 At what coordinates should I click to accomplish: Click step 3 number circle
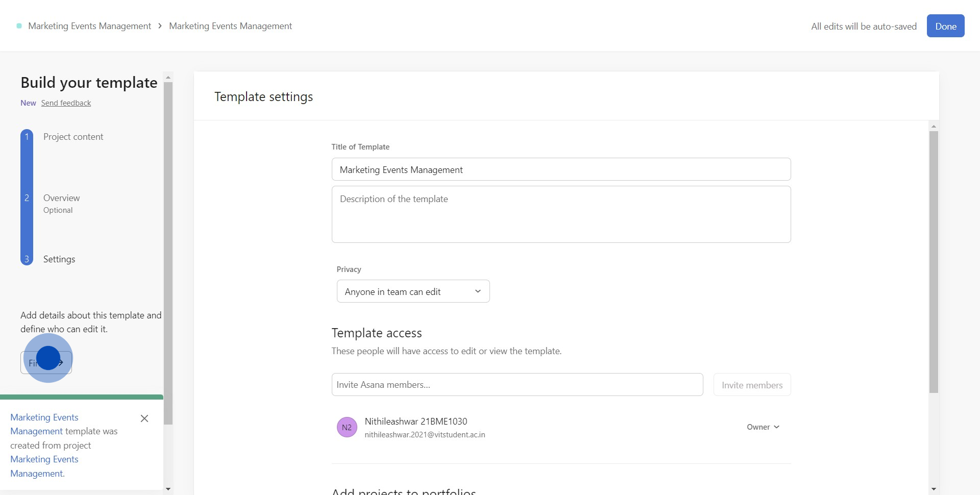(x=27, y=259)
